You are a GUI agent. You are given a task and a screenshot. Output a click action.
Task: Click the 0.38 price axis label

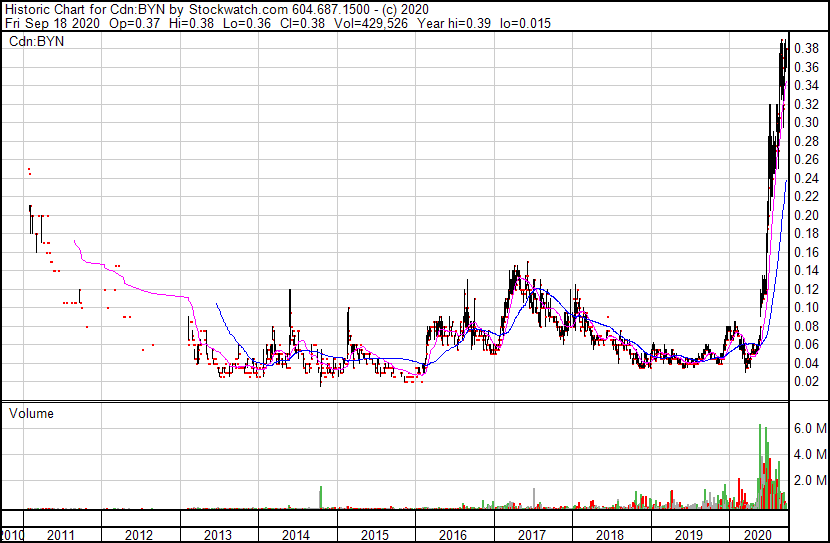point(806,48)
